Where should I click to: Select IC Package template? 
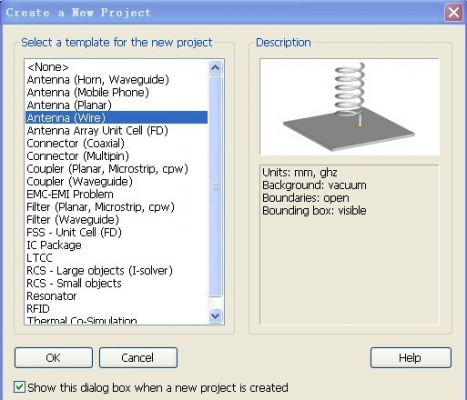point(116,245)
